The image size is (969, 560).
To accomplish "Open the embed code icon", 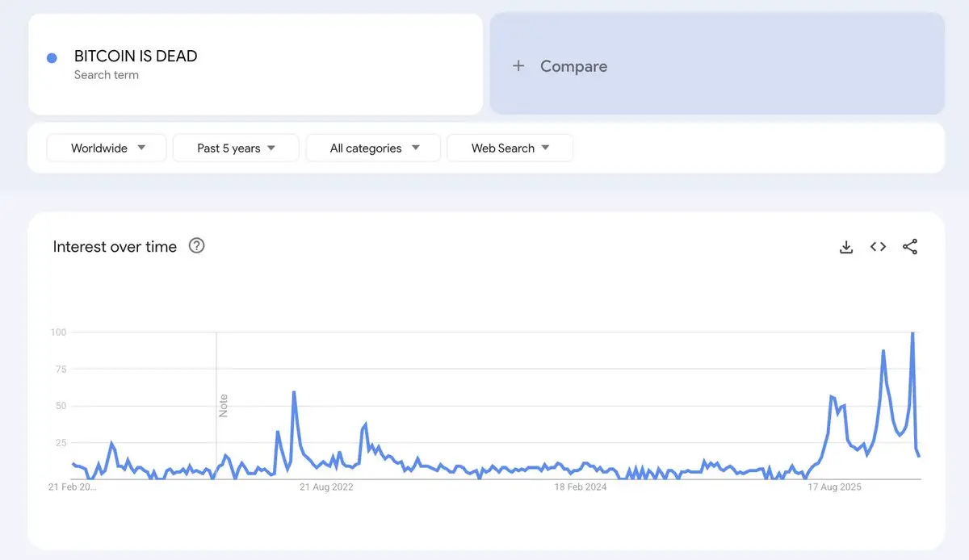I will 878,247.
